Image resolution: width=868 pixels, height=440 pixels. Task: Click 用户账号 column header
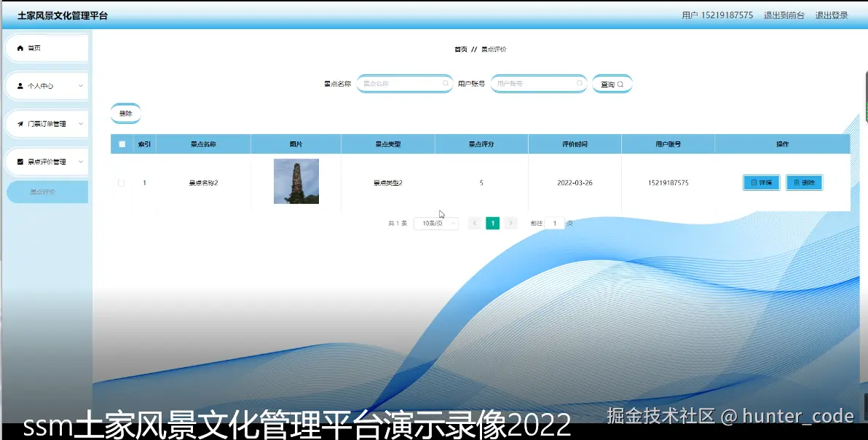tap(668, 144)
